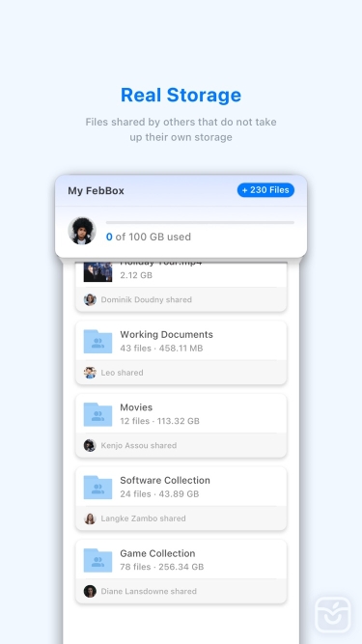This screenshot has width=362, height=644.
Task: Click 'Diane Lansdowne shared' label
Action: 149,592
